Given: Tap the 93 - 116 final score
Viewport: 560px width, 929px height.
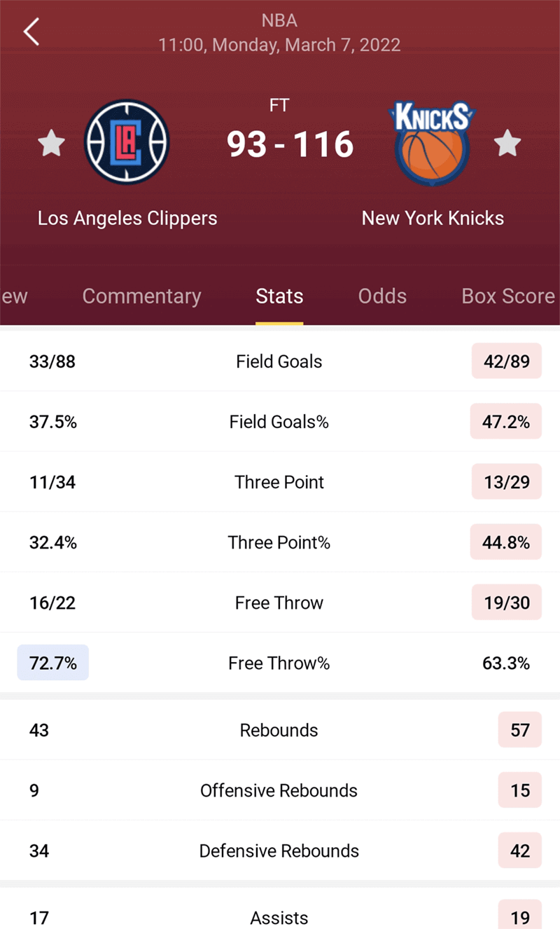Looking at the screenshot, I should [290, 144].
